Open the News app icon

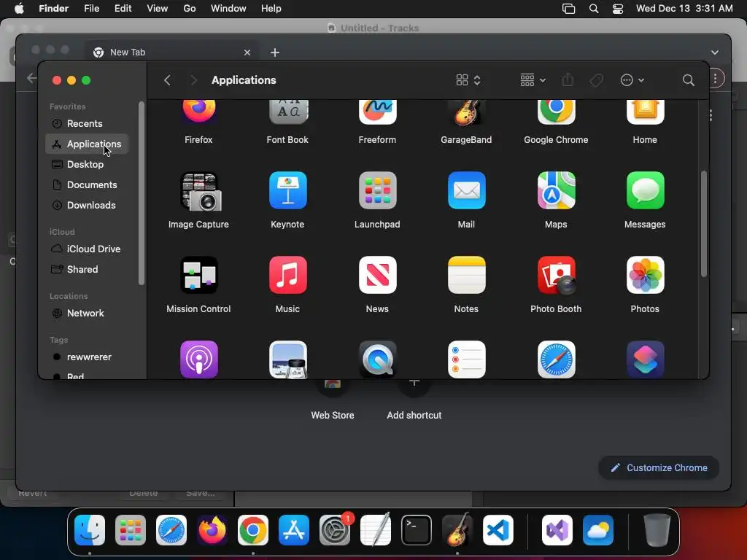click(x=377, y=275)
